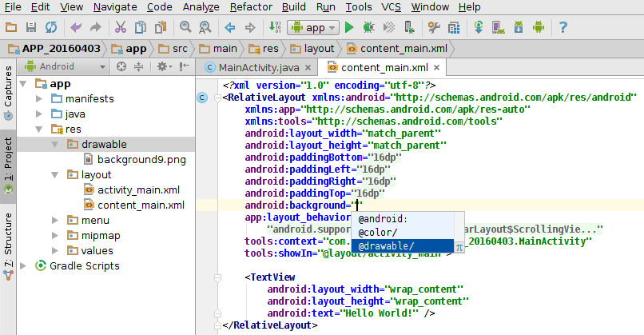Click the Help question mark icon
Screen dimensions: 644x335
coord(563,27)
